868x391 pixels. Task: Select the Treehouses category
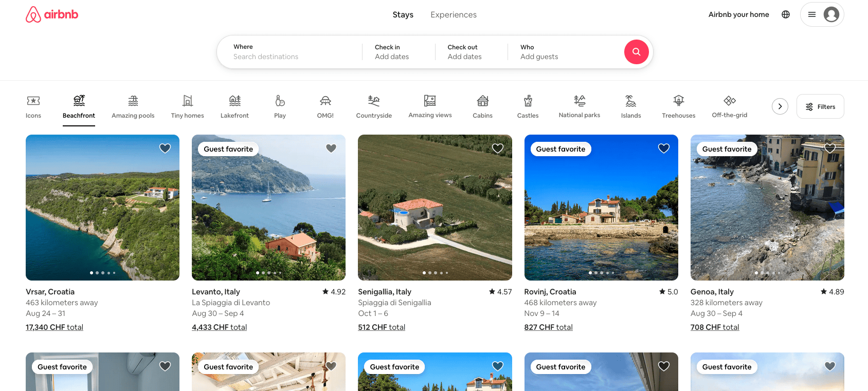[679, 107]
